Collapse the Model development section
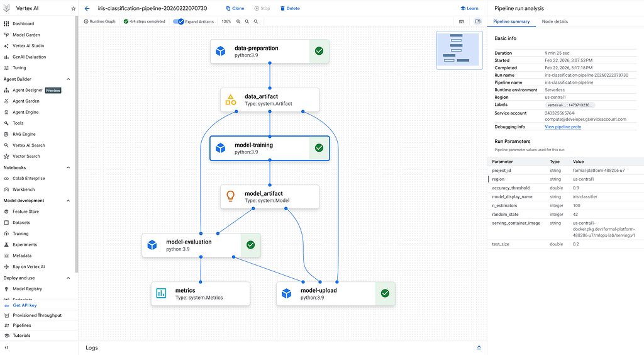Screen dimensions: 644x355 68,201
